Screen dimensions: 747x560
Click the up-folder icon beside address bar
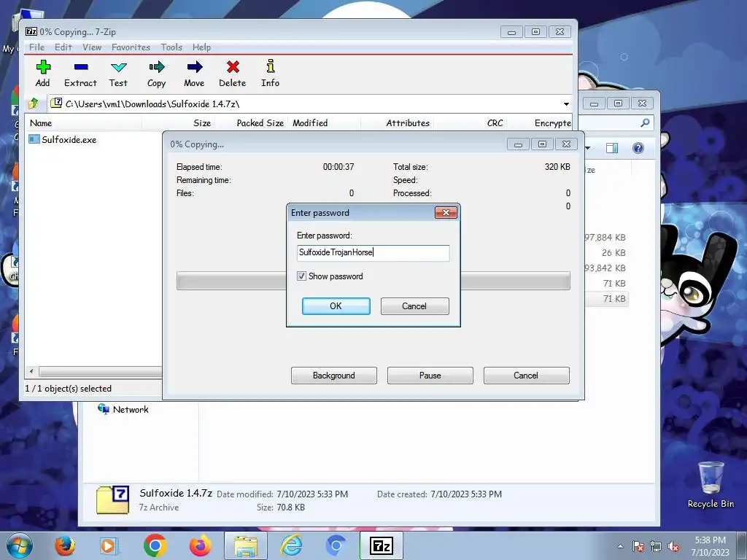pyautogui.click(x=34, y=104)
